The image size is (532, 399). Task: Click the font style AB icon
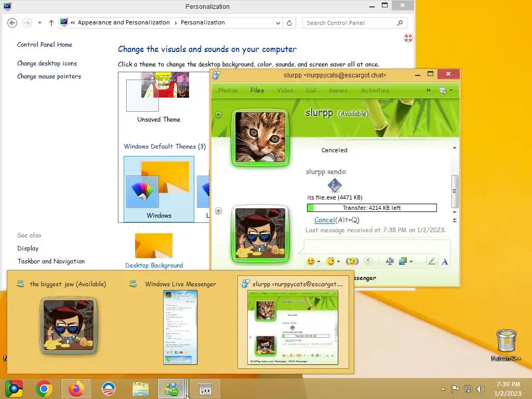[x=390, y=261]
